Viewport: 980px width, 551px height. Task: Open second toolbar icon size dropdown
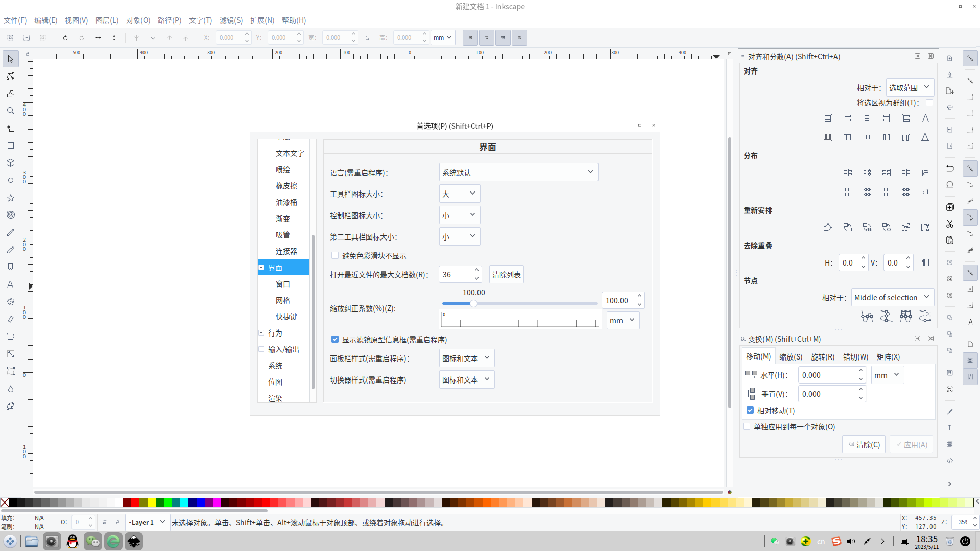pos(459,236)
